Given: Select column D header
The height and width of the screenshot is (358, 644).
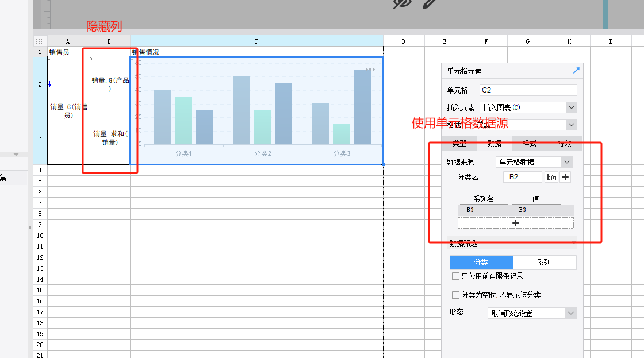Looking at the screenshot, I should [x=404, y=41].
